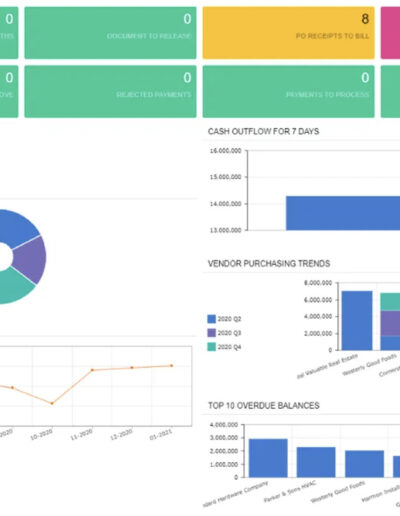Click the Parker & Sons HVAC axis label
Viewport: 400px width, 516px height.
click(x=290, y=492)
